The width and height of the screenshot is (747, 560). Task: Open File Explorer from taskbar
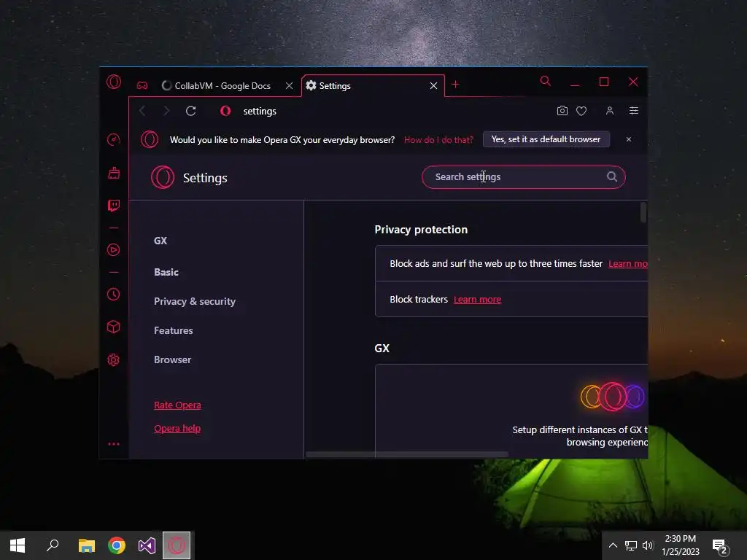[x=87, y=545]
